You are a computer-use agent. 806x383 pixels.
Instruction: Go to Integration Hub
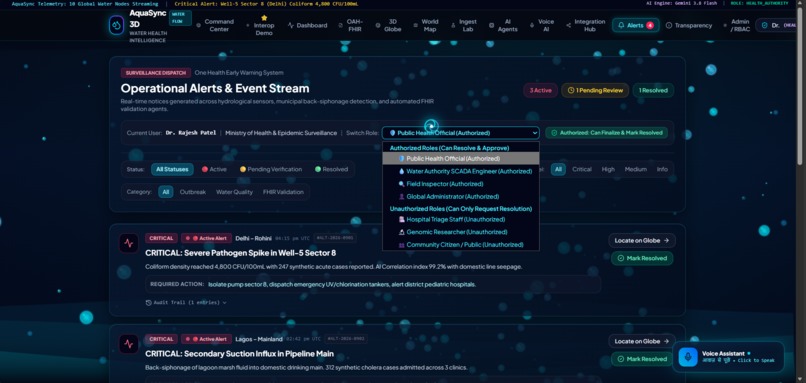coord(586,25)
